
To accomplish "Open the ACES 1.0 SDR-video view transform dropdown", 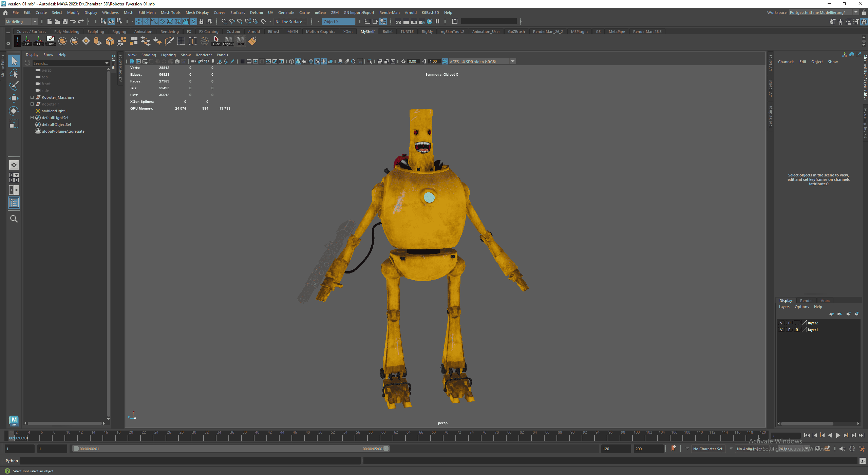I will 513,61.
